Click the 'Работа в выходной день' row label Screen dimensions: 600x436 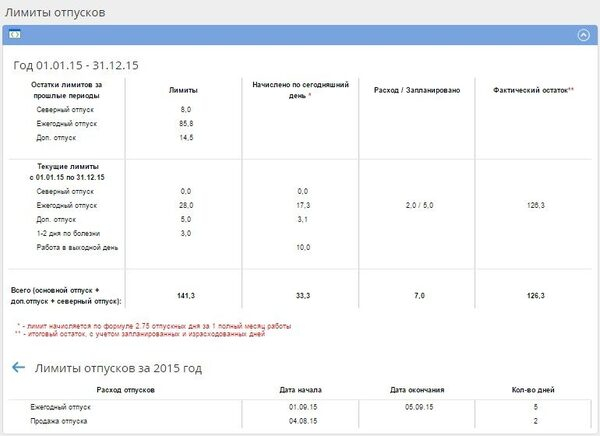pos(77,247)
